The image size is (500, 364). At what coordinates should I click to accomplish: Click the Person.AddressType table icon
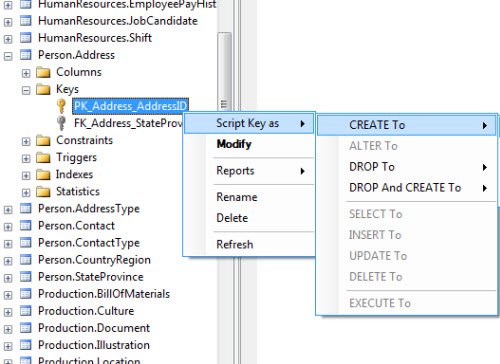[26, 209]
